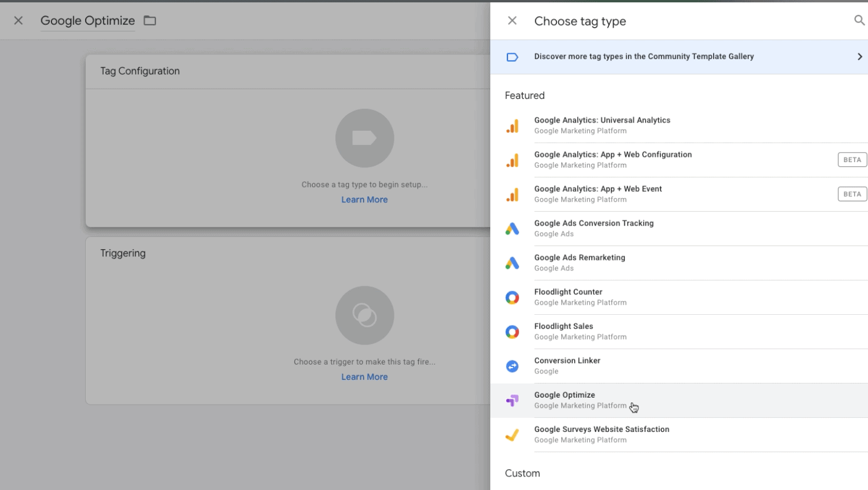Click 'Choose a trigger to make this tag fire' text

tap(364, 362)
